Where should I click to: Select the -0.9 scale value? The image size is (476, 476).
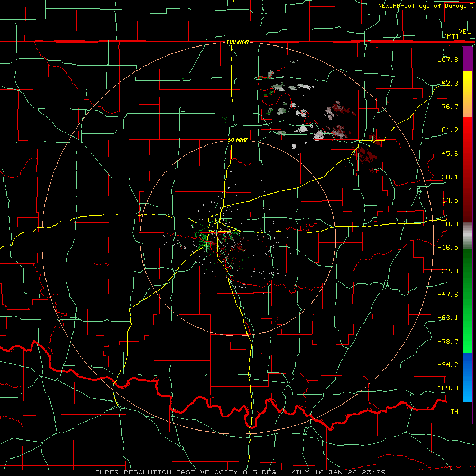point(450,224)
